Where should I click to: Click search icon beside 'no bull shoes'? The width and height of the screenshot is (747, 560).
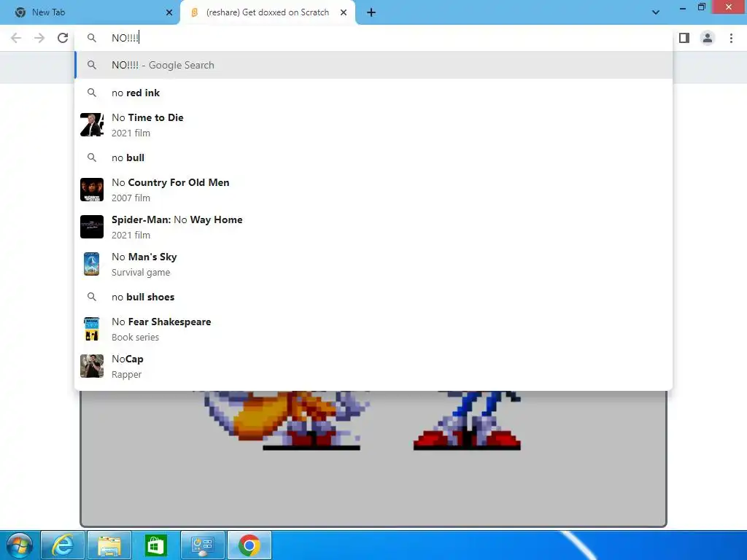point(92,297)
